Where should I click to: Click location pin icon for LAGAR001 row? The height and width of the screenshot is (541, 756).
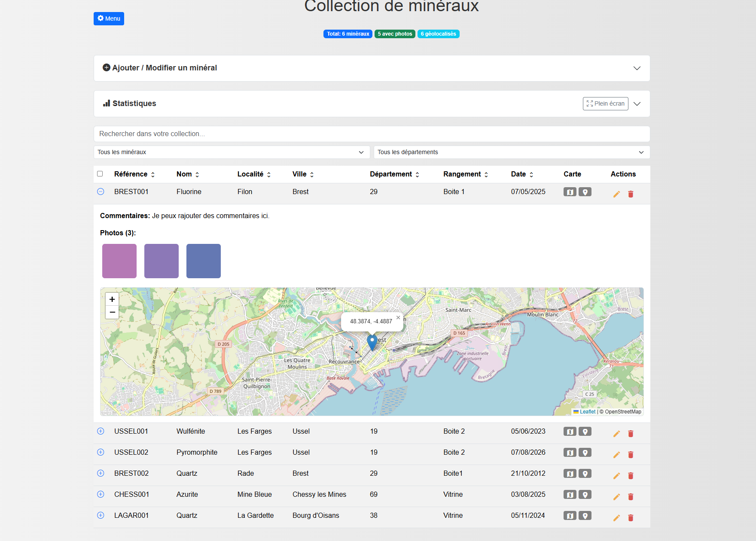(x=585, y=516)
